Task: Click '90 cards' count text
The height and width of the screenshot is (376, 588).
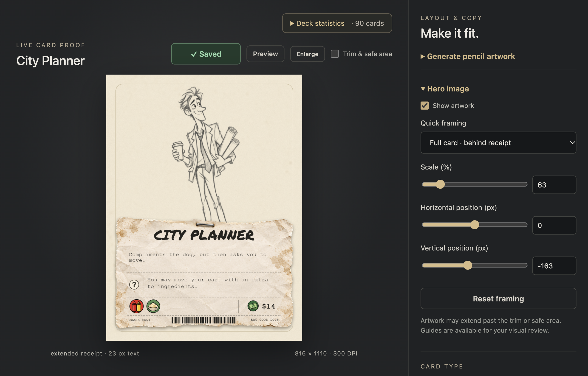Action: click(369, 23)
